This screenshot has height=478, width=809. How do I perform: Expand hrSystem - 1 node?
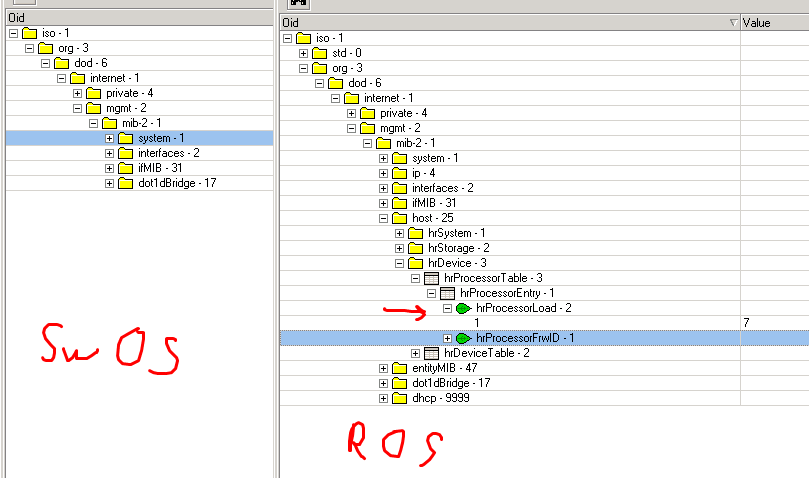point(399,233)
